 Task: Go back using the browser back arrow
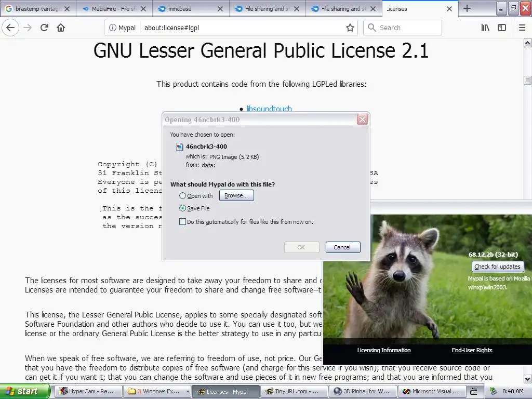[10, 28]
